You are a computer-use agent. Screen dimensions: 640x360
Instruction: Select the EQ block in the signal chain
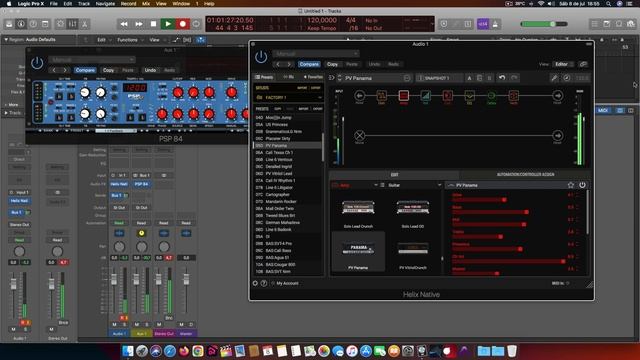[469, 96]
